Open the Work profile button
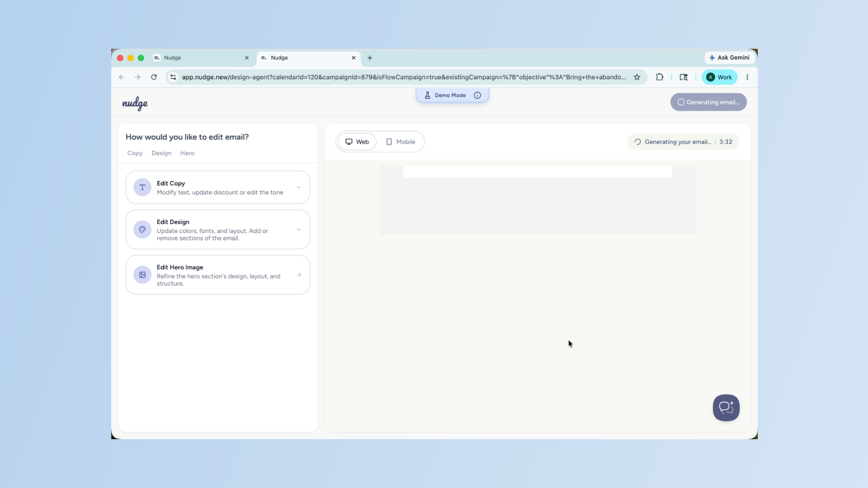This screenshot has width=868, height=488. 719,77
